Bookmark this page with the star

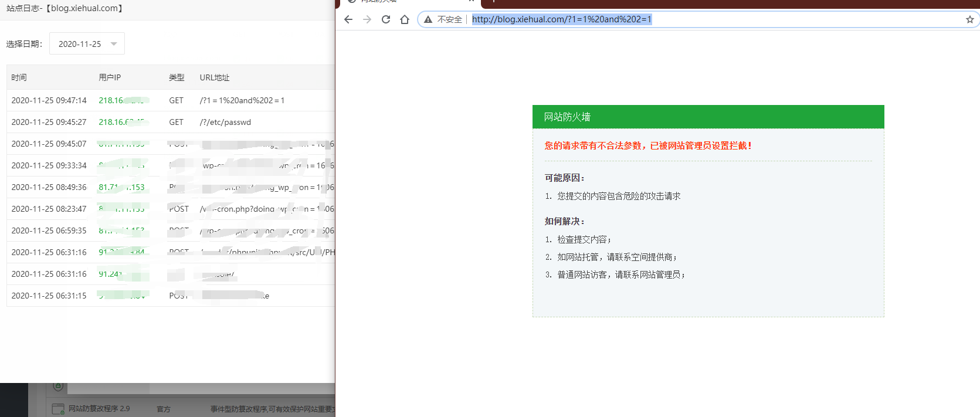(x=969, y=19)
